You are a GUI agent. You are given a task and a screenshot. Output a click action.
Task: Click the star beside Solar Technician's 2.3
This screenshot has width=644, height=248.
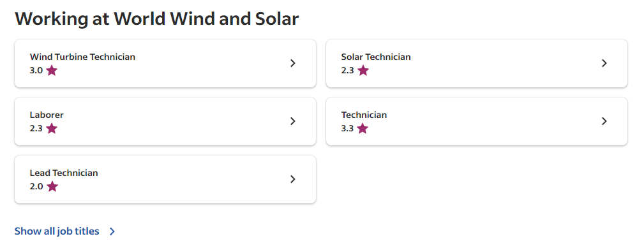[x=363, y=71]
